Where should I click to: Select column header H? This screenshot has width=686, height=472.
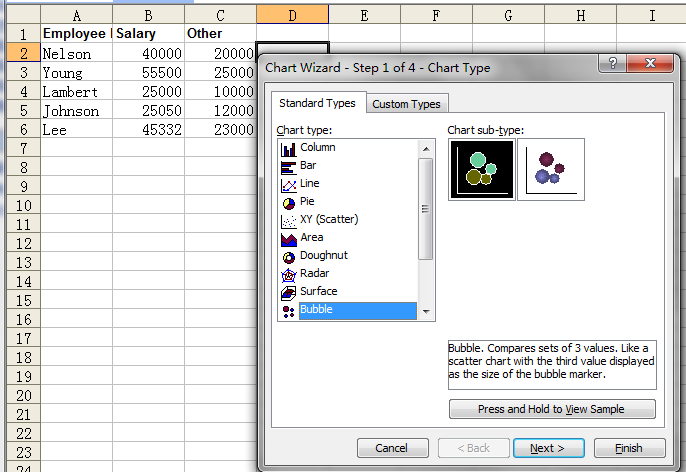click(580, 16)
